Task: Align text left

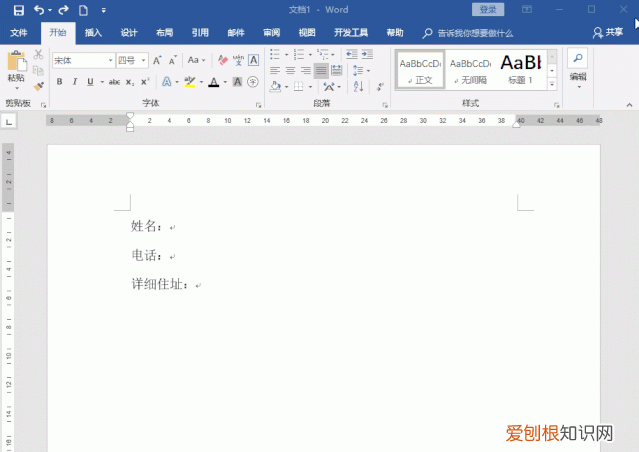Action: (x=275, y=71)
